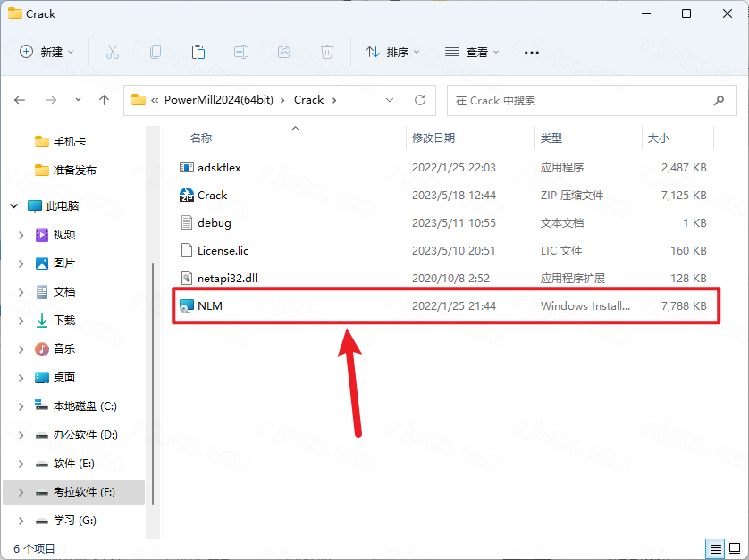Click the Delete trash can icon
Screen dimensions: 749x560
pyautogui.click(x=327, y=52)
